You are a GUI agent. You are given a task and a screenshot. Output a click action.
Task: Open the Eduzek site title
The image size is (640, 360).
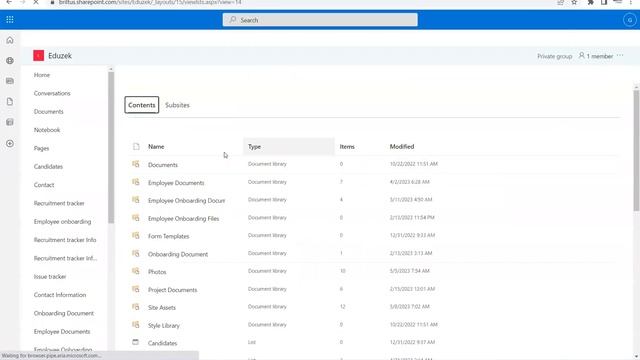click(x=60, y=56)
